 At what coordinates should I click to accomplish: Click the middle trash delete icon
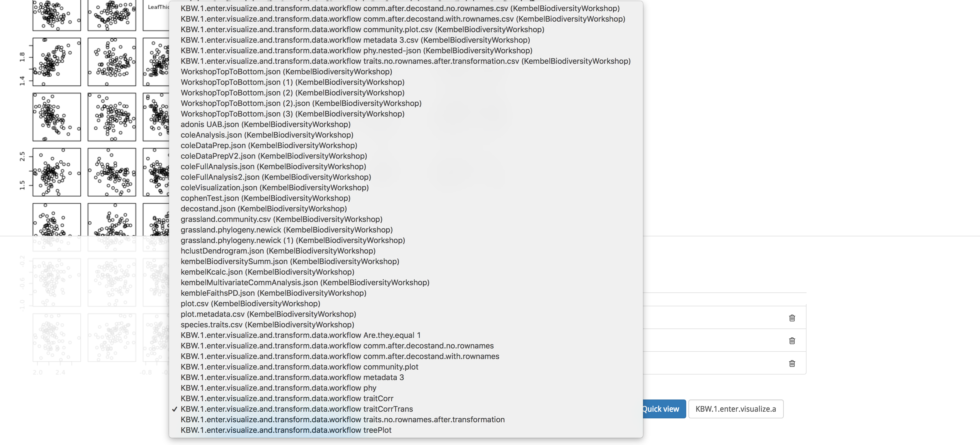pos(792,341)
